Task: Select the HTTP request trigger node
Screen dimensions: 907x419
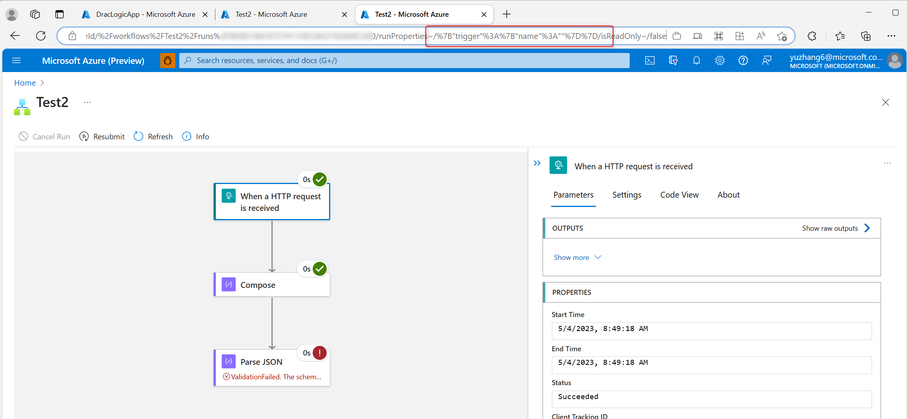Action: point(272,201)
